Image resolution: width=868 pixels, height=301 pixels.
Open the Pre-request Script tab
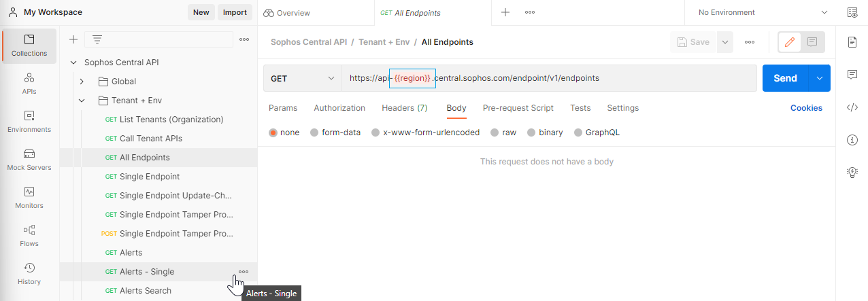click(518, 108)
